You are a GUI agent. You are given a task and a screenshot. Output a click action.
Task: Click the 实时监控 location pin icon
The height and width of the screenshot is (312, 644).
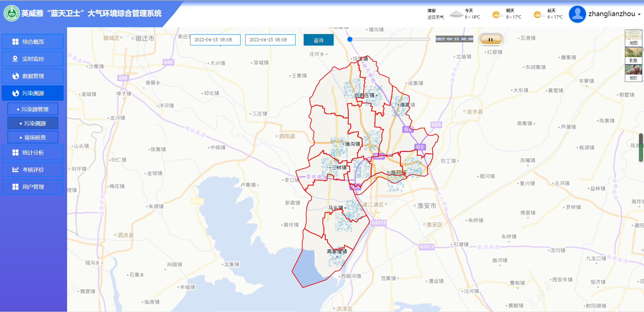click(15, 59)
